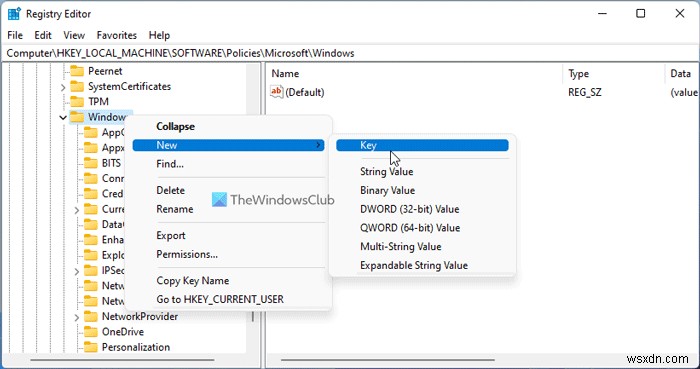
Task: Select the Windows folder icon in tree
Action: (x=77, y=117)
